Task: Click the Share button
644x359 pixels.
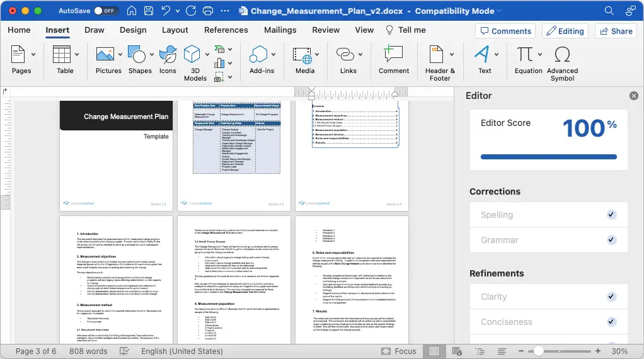Action: pos(616,31)
